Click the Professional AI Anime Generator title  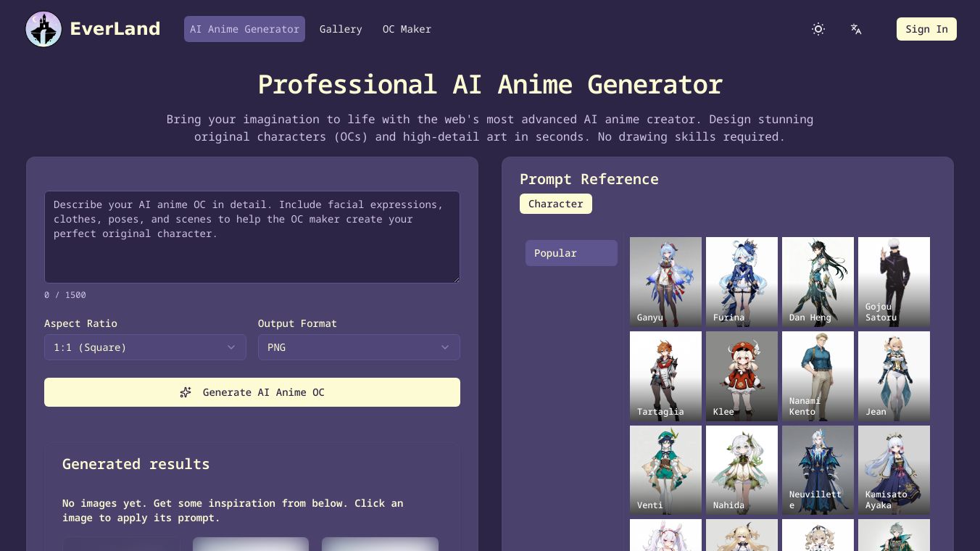point(490,84)
